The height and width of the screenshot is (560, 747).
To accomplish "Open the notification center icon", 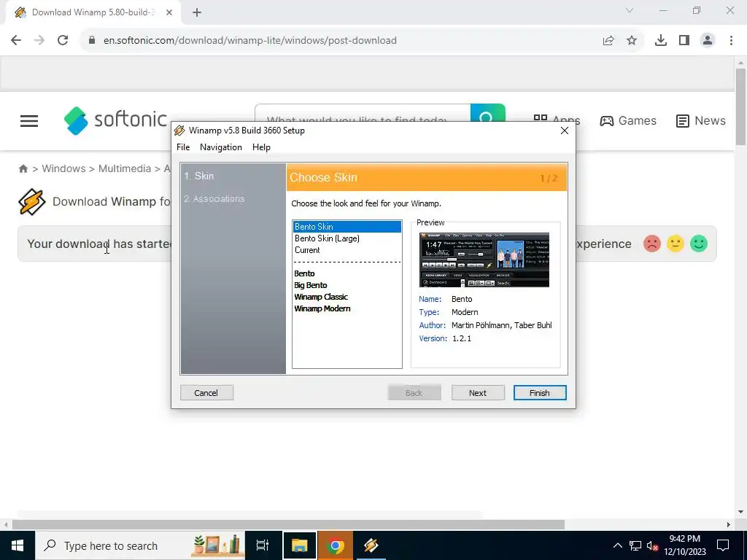I will click(723, 545).
